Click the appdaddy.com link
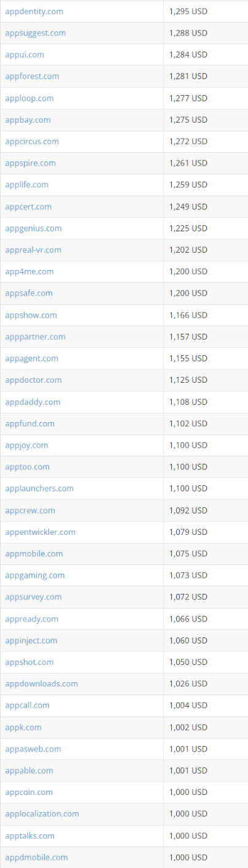 click(33, 402)
